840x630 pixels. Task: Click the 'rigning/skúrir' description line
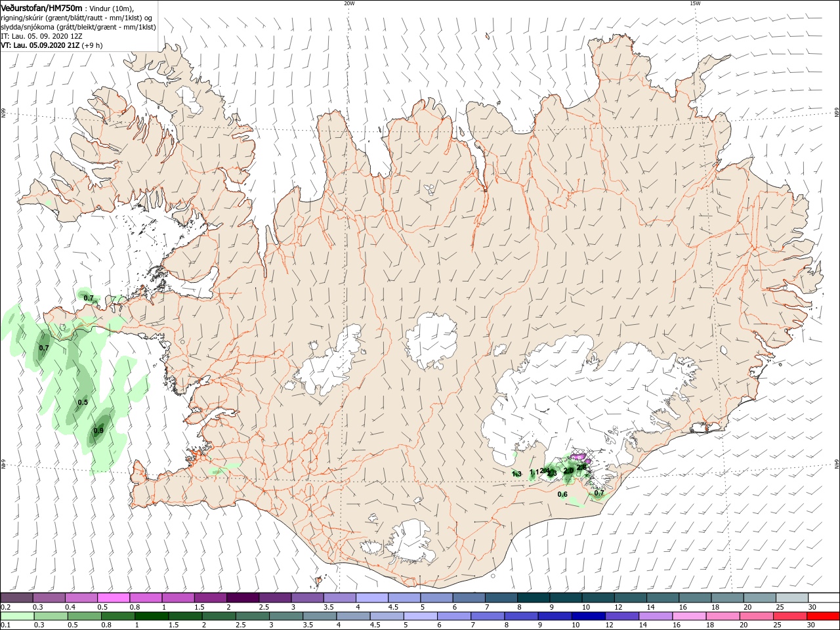point(77,18)
